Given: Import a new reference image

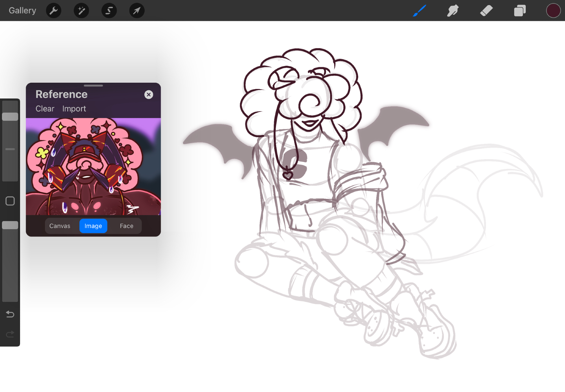Looking at the screenshot, I should pyautogui.click(x=74, y=109).
